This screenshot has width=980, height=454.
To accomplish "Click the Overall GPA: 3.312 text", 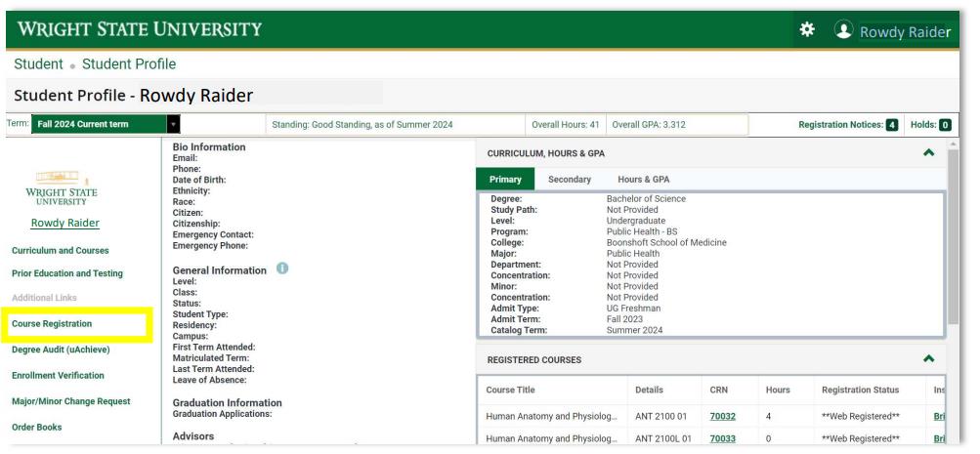I will [649, 124].
